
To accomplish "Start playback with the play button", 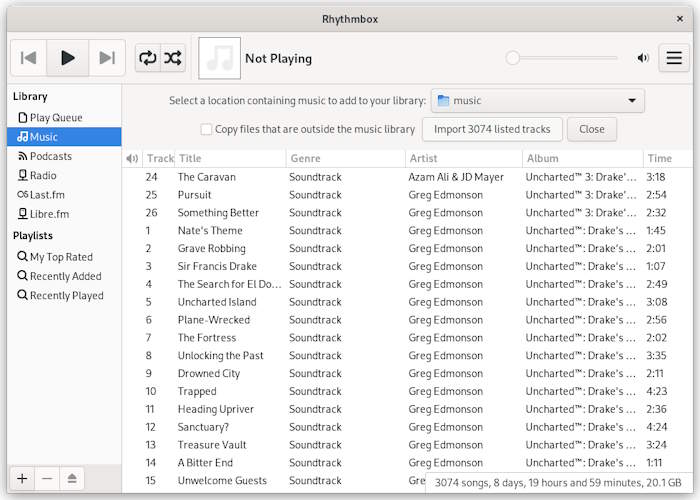I will pos(67,58).
